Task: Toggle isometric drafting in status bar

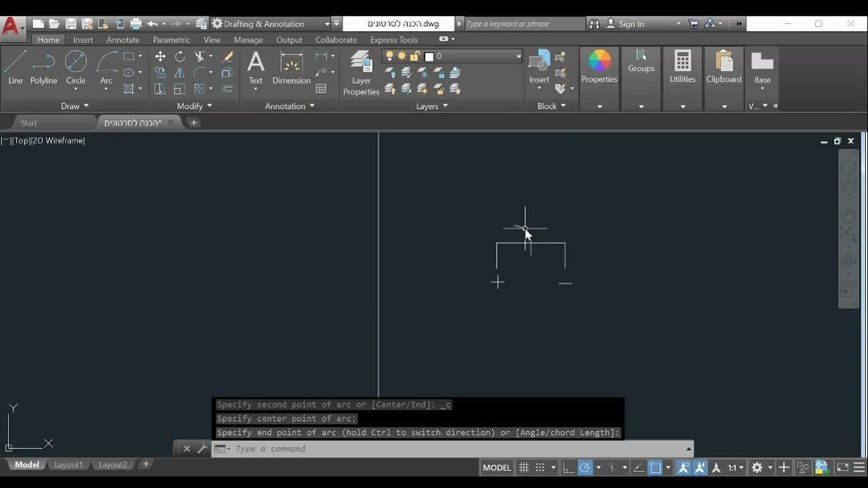Action: tap(612, 468)
